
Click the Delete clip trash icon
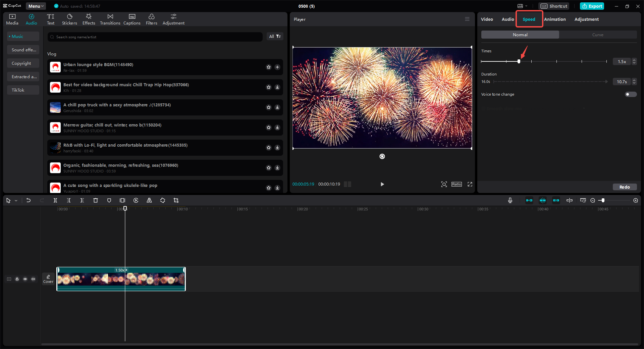(96, 200)
